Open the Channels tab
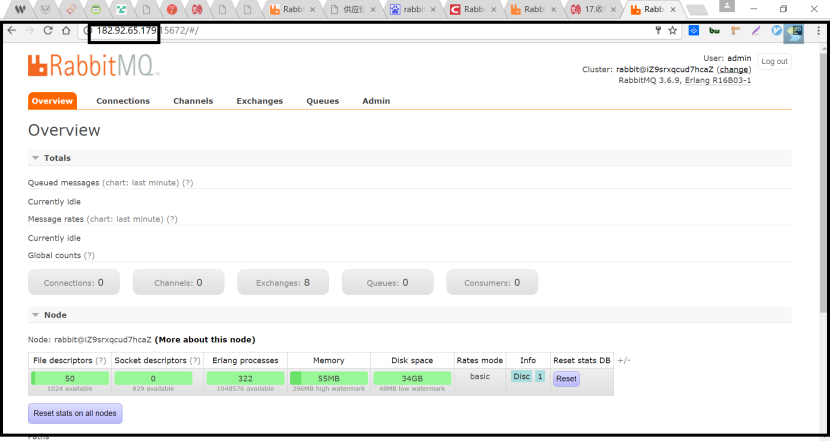 pos(193,101)
